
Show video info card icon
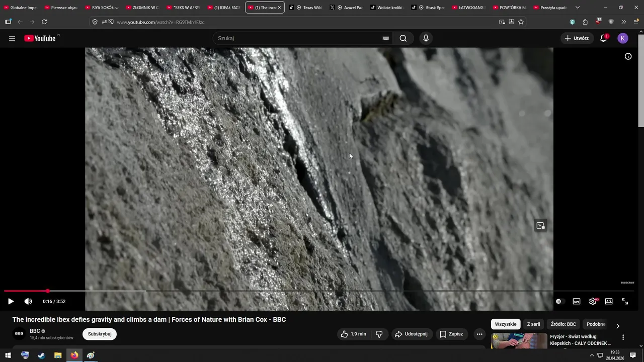click(628, 56)
